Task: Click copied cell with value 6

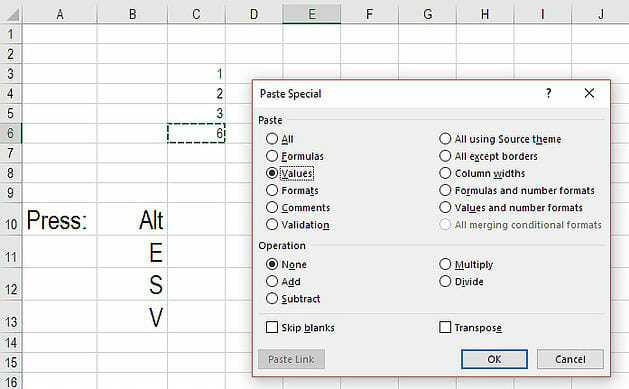Action: 197,133
